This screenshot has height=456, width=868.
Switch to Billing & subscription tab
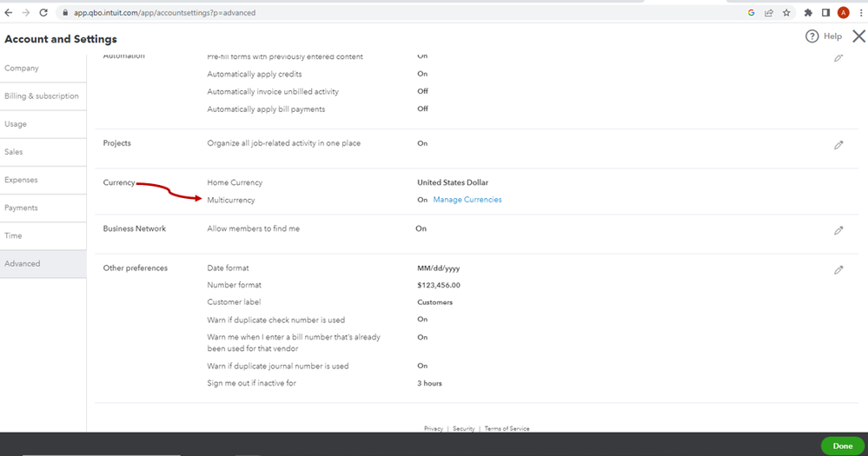42,96
